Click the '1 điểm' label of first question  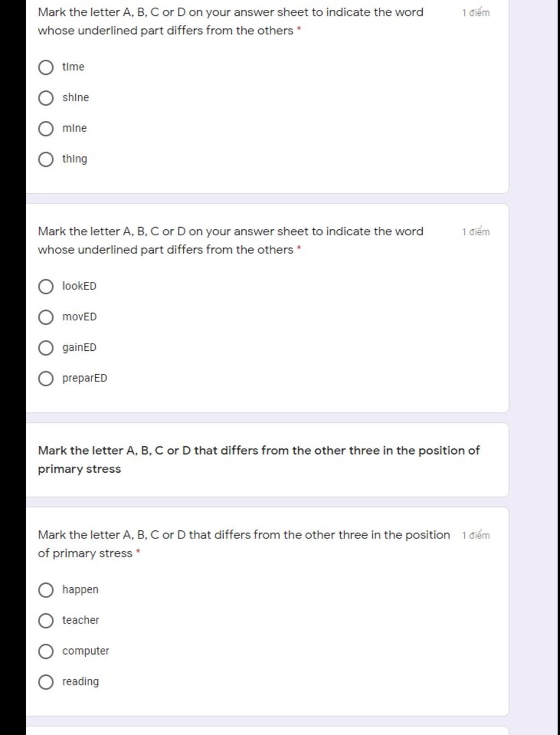[x=476, y=13]
